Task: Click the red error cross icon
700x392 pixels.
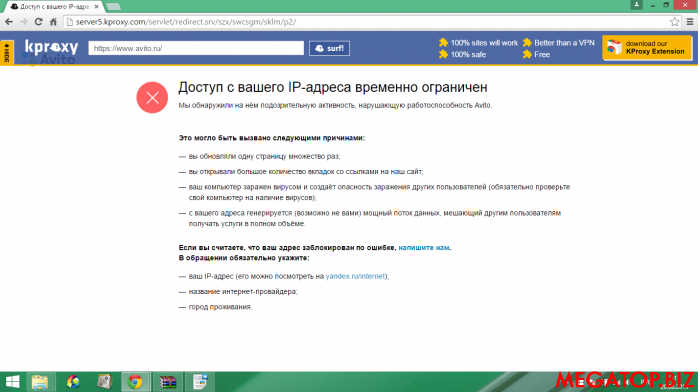Action: coord(152,97)
